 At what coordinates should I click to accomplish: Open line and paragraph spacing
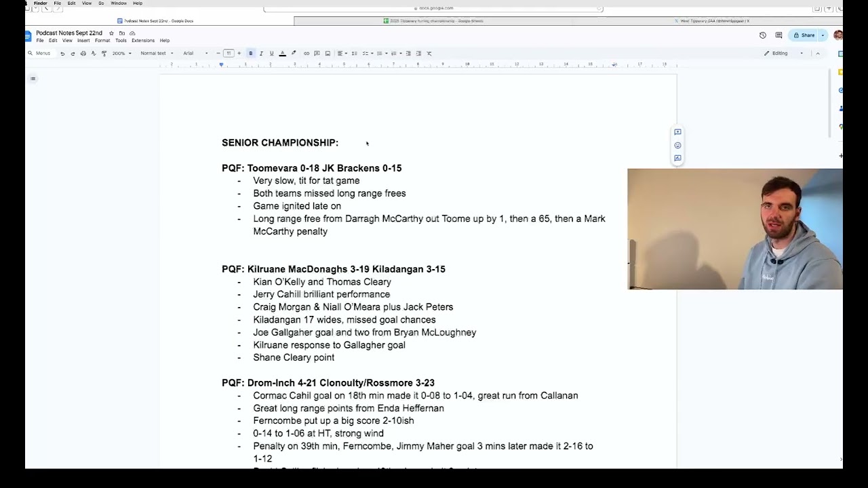[x=354, y=54]
